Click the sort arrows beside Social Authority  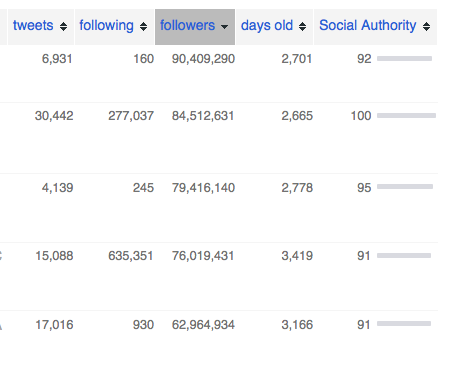426,26
